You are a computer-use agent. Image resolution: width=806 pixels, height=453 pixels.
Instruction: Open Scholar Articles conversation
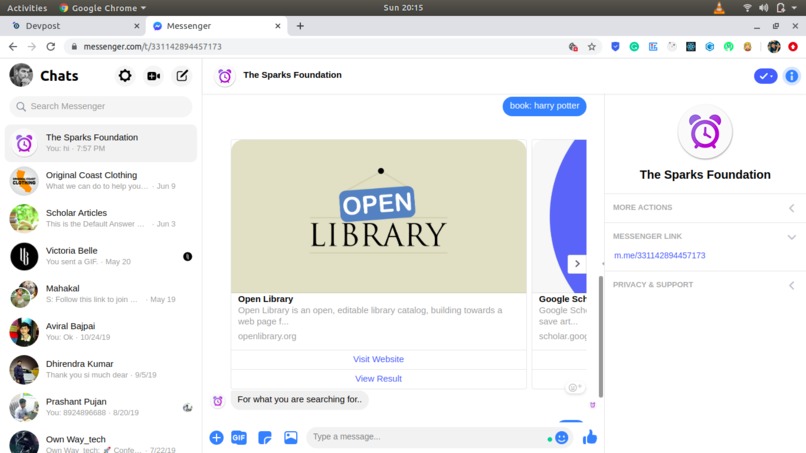101,218
